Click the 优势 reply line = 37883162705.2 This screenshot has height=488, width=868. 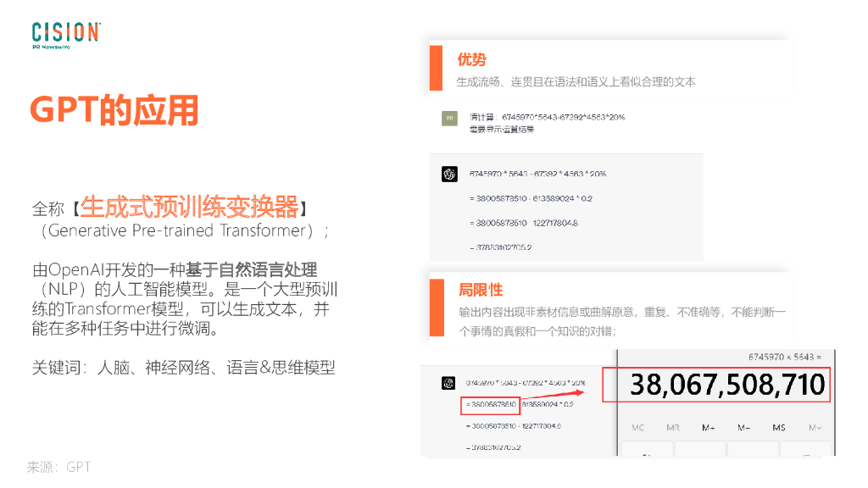[500, 247]
